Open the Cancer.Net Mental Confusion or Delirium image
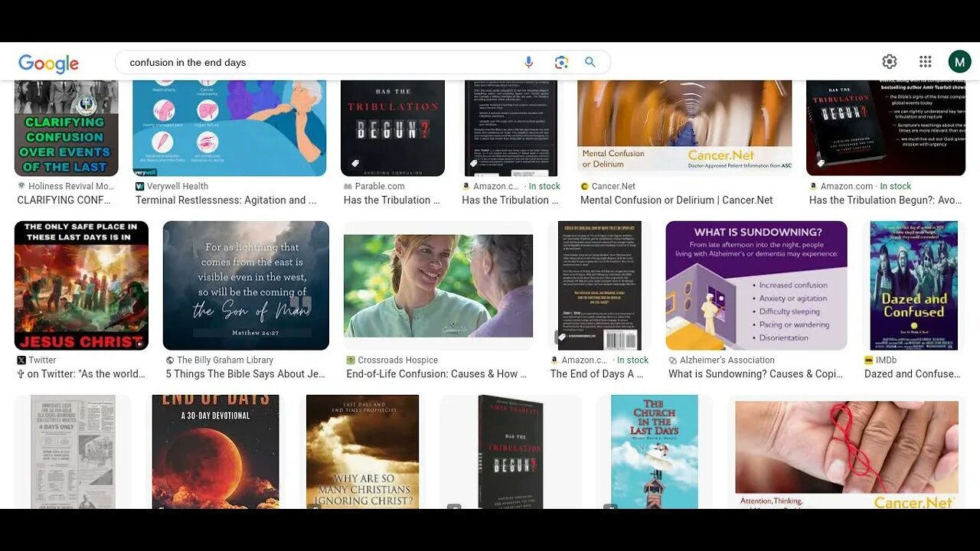 pos(684,128)
